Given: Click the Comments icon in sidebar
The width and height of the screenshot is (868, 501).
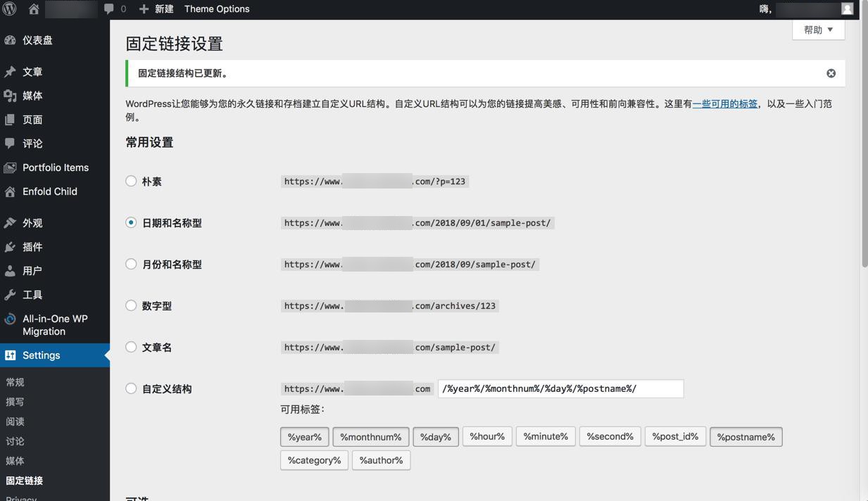Looking at the screenshot, I should [x=10, y=143].
